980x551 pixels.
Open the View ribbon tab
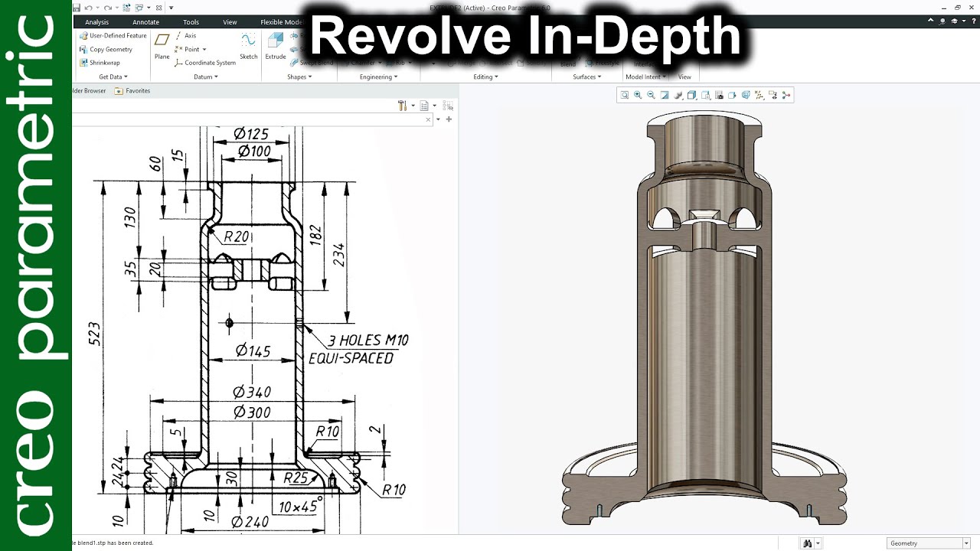pos(230,22)
